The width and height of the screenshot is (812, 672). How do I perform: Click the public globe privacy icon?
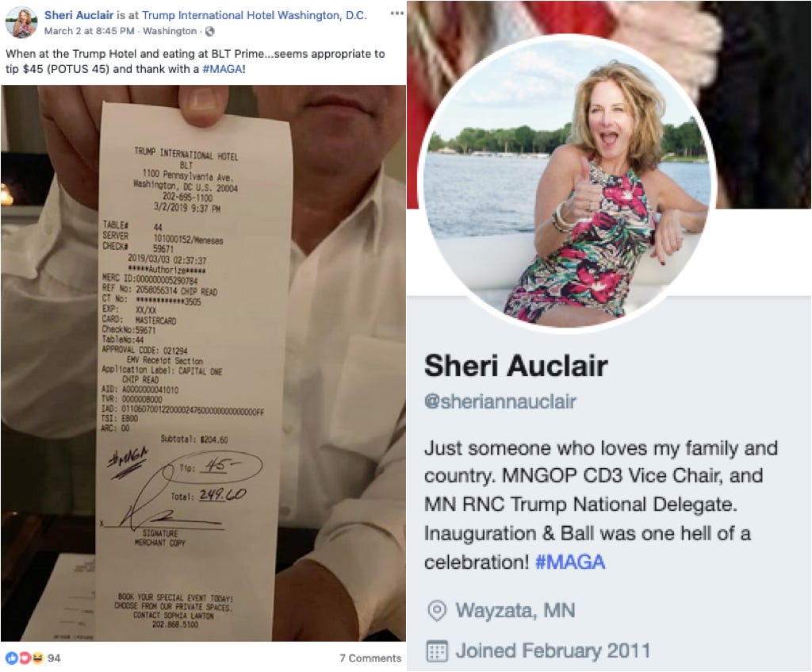pos(209,31)
